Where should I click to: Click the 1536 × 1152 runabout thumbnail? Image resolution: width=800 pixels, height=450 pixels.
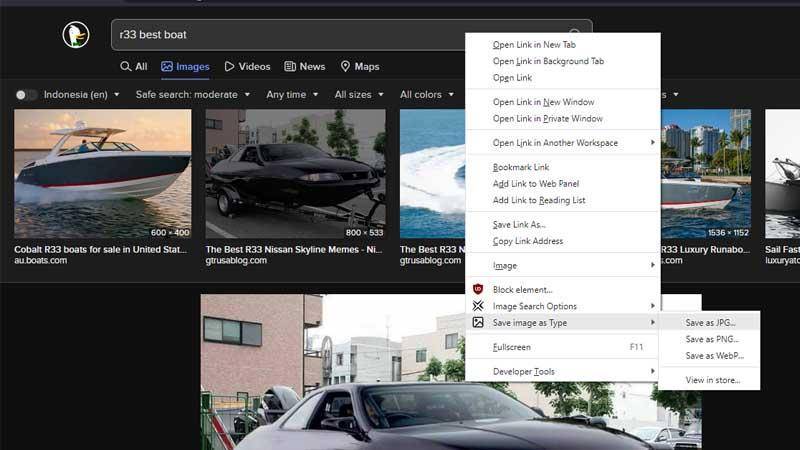(x=706, y=174)
